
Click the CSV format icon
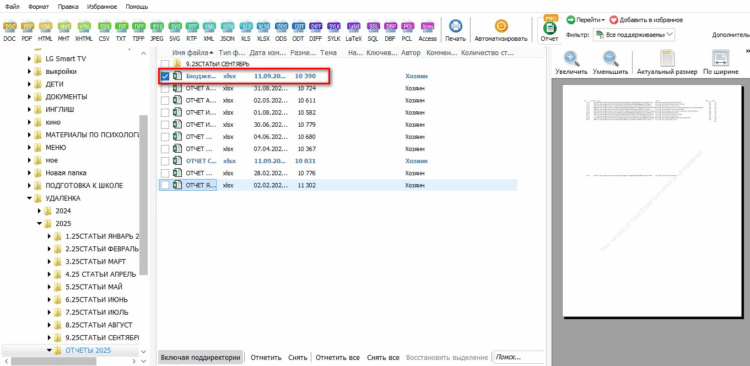(x=104, y=31)
